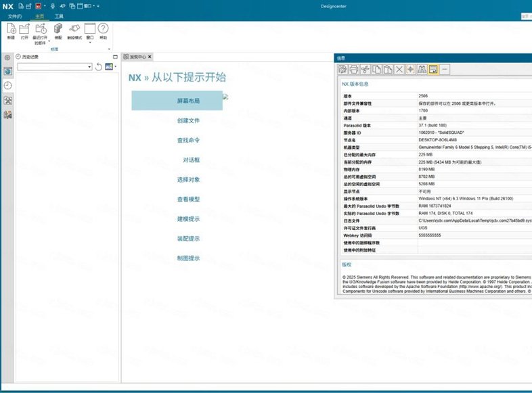Screen dimensions: 532x393
Task: Toggle the history panel maximize square button
Action: click(115, 57)
